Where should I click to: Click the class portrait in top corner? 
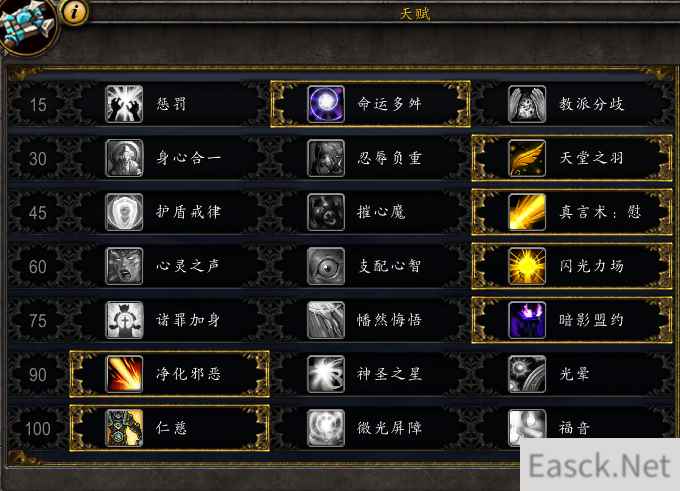pyautogui.click(x=27, y=25)
